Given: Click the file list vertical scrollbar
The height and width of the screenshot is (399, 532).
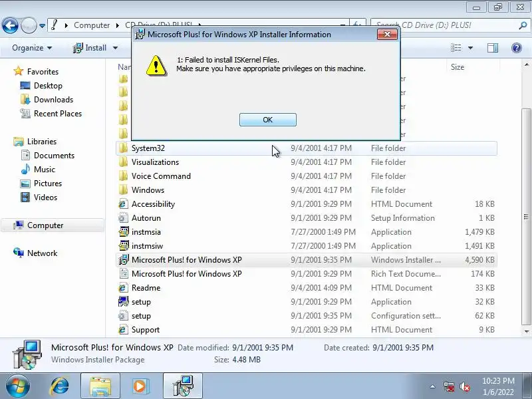Looking at the screenshot, I should (x=526, y=217).
